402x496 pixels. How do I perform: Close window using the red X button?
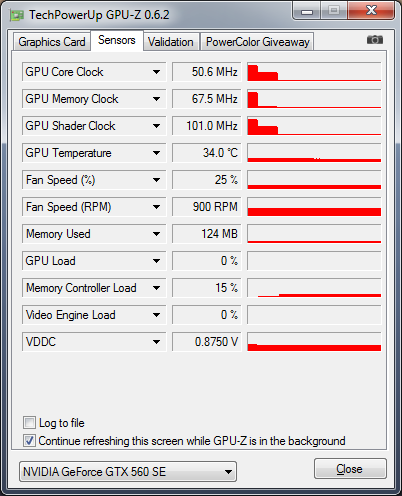click(x=371, y=11)
